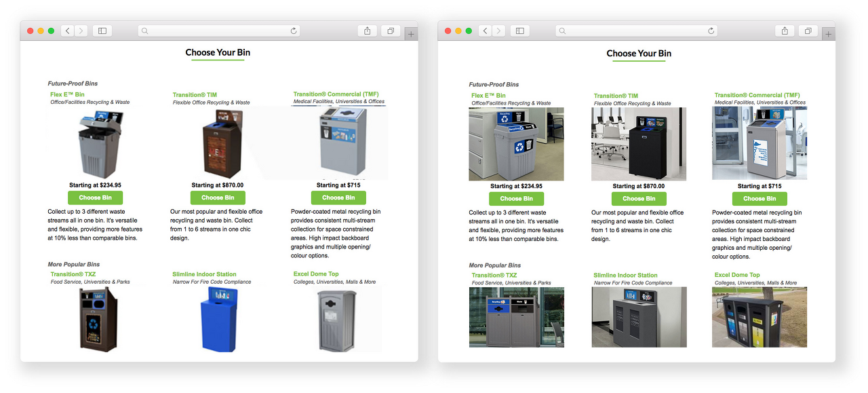
Task: Open Share menu in the left browser window
Action: click(x=367, y=31)
